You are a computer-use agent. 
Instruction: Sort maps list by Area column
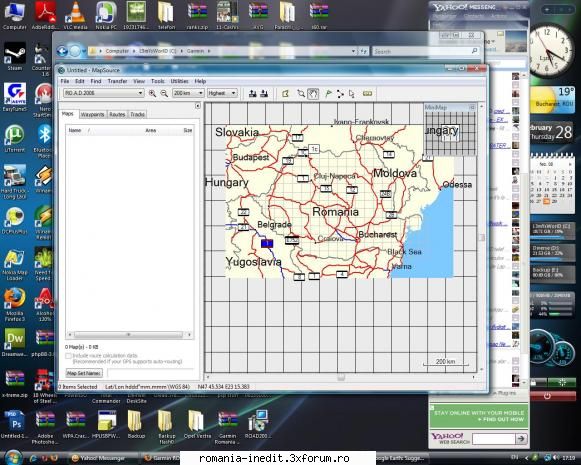150,130
